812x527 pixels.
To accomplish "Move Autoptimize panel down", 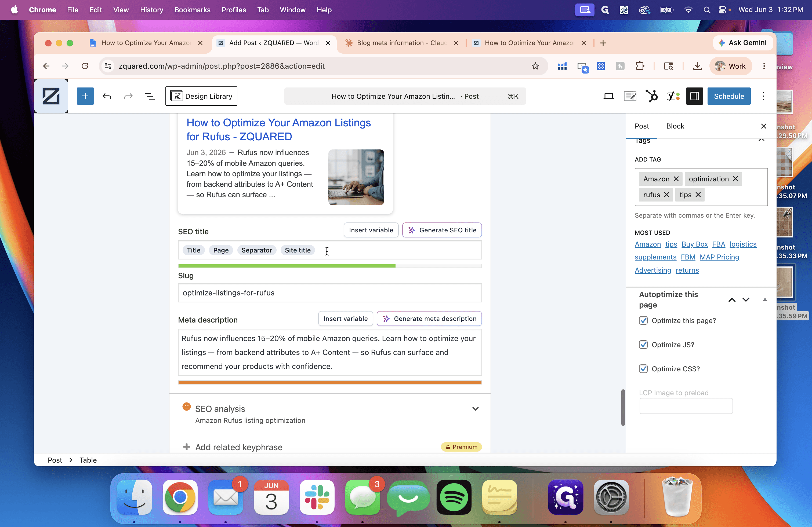I will [746, 300].
